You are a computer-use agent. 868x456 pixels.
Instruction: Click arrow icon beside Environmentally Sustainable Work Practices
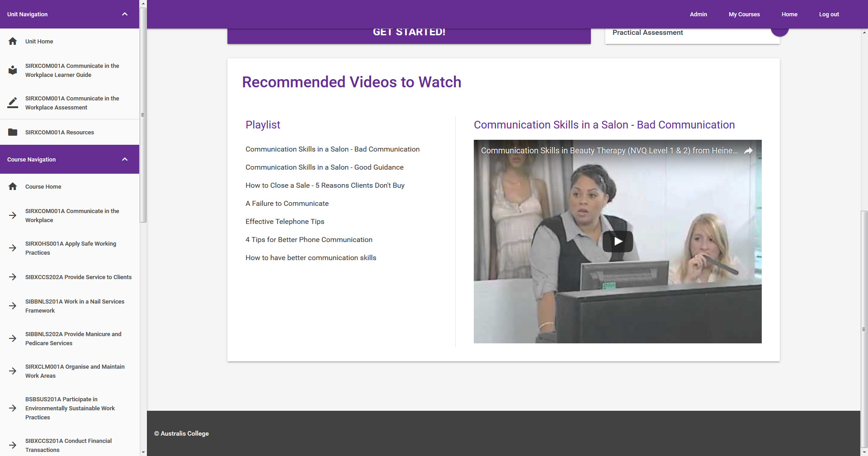[x=13, y=408]
